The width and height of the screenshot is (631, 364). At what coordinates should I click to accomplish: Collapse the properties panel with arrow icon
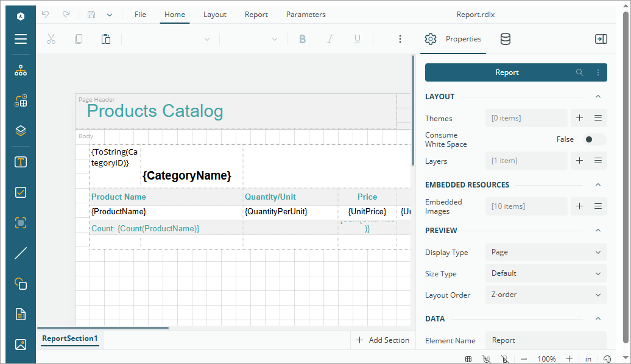click(601, 39)
